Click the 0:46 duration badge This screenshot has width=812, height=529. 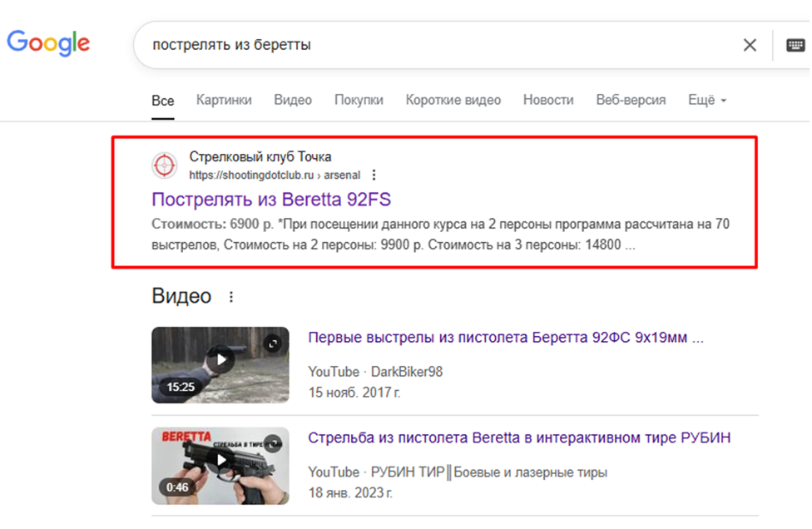(x=177, y=487)
